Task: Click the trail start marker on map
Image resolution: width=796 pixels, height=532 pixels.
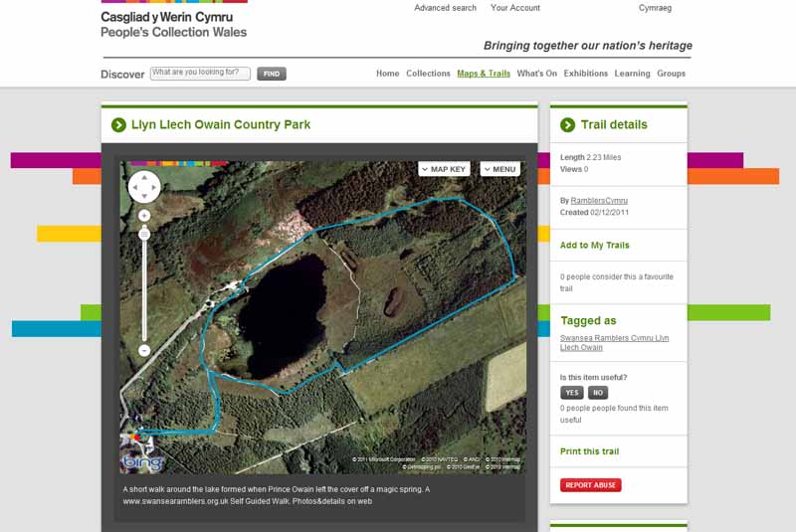Action: click(x=135, y=435)
